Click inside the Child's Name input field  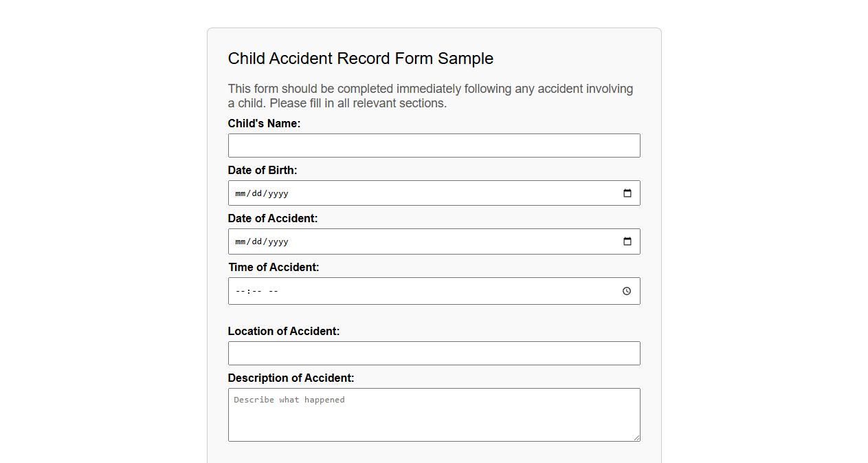tap(434, 145)
